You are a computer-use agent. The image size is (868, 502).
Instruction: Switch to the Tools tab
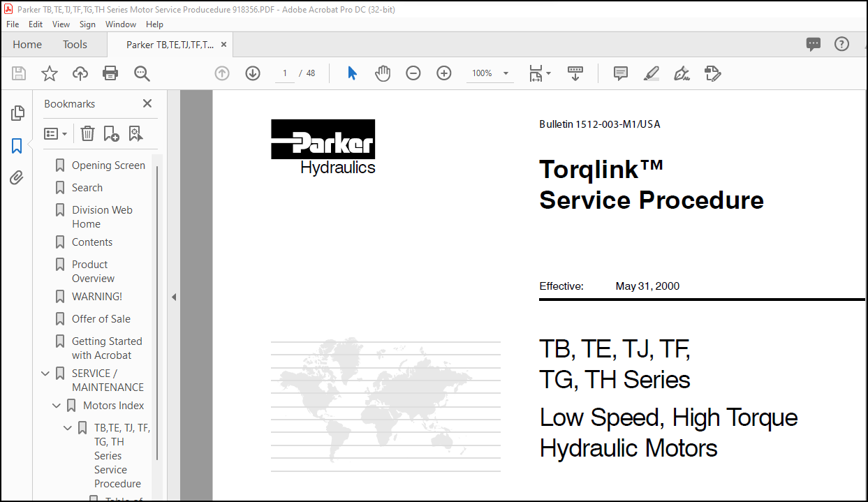[x=75, y=45]
